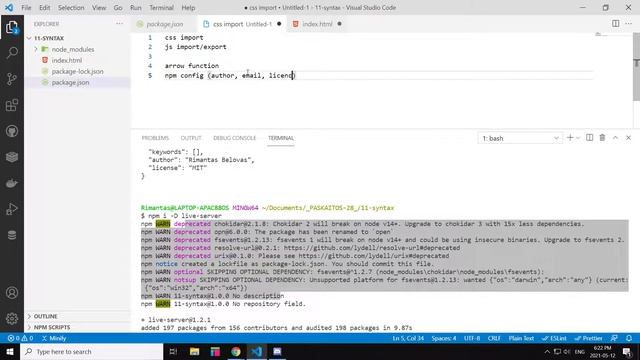
Task: Open the Extensions view
Action: coord(12,105)
